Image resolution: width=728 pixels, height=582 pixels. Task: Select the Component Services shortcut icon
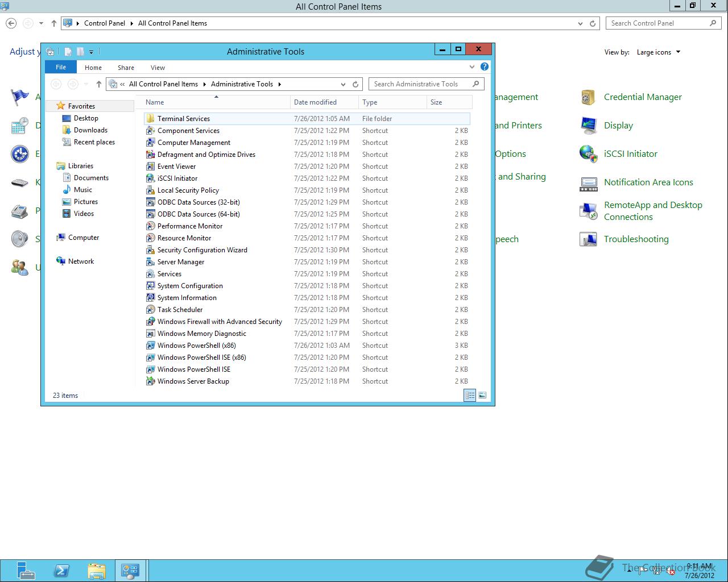pyautogui.click(x=150, y=130)
